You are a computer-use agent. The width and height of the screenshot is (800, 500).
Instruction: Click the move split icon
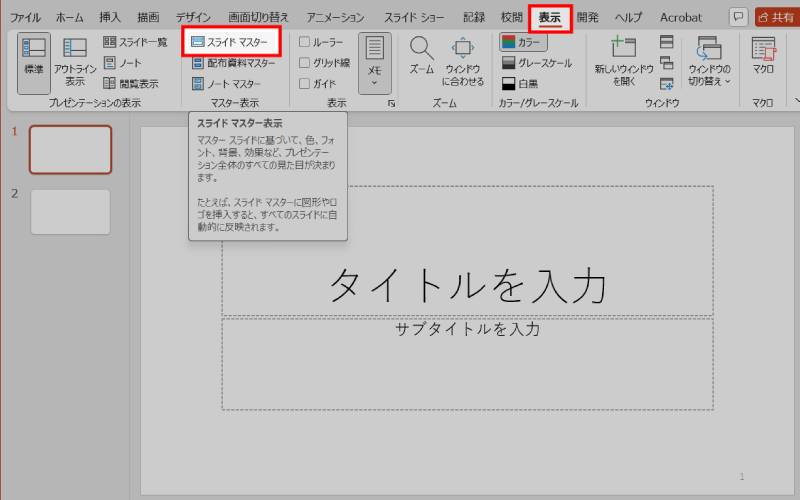(666, 84)
